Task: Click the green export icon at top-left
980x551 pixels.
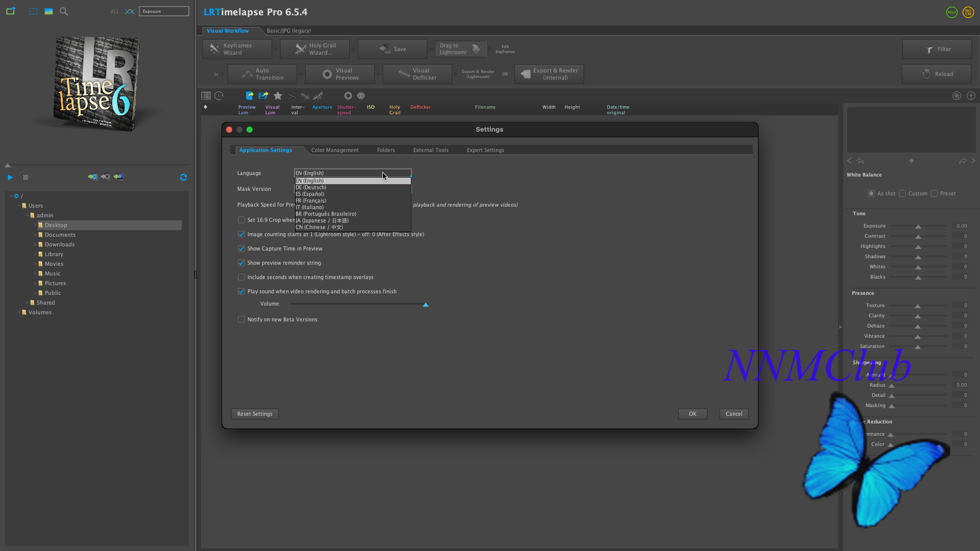Action: click(10, 11)
